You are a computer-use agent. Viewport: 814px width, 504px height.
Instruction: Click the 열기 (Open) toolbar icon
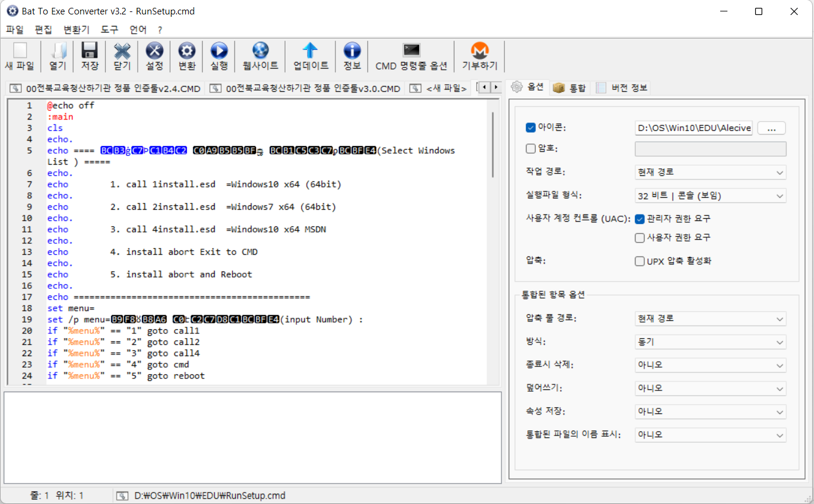58,51
